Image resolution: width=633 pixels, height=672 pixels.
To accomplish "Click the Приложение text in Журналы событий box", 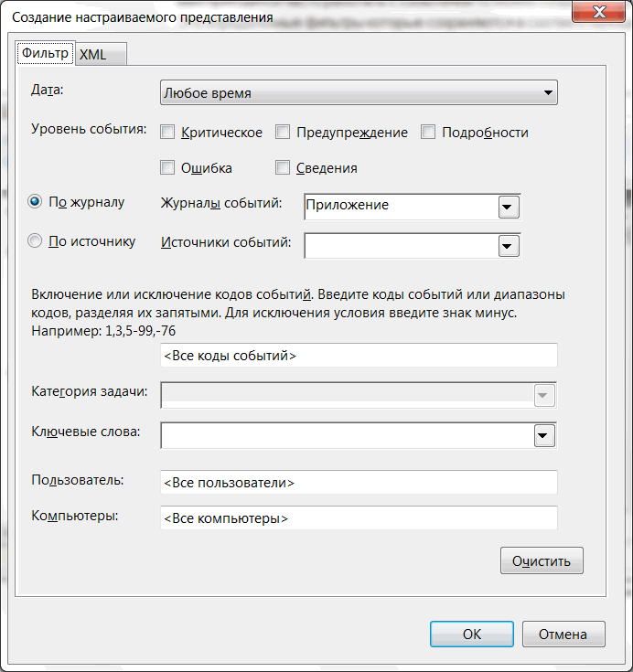I will tap(347, 205).
